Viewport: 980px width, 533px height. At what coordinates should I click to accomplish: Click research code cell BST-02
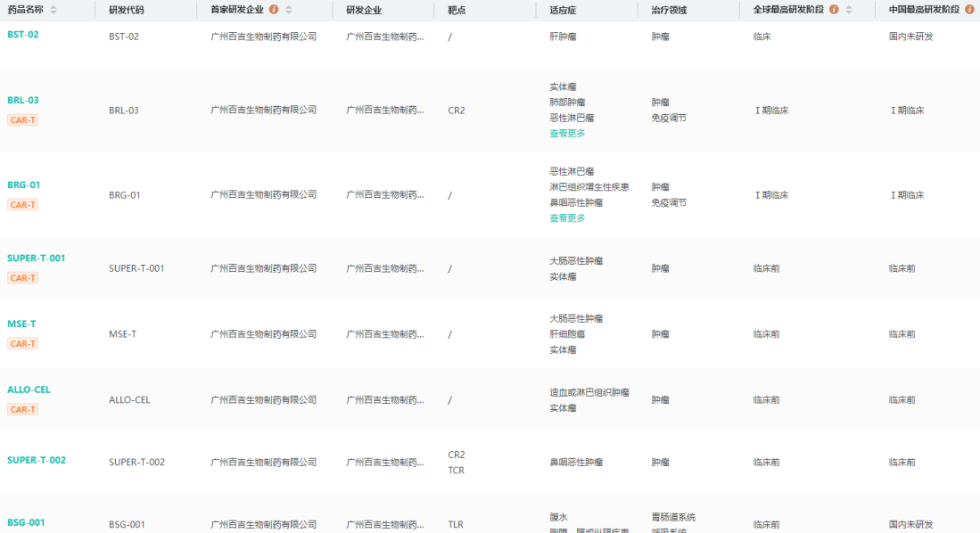point(124,37)
